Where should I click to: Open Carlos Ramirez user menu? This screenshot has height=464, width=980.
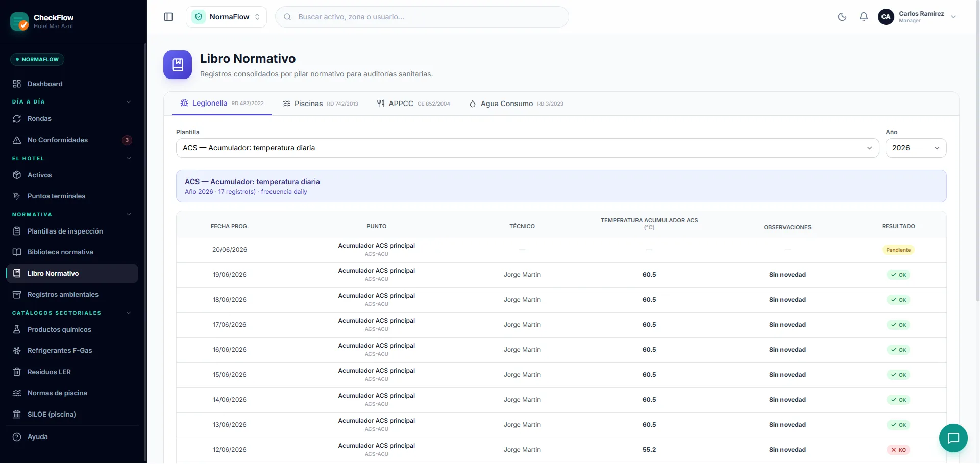tap(917, 17)
